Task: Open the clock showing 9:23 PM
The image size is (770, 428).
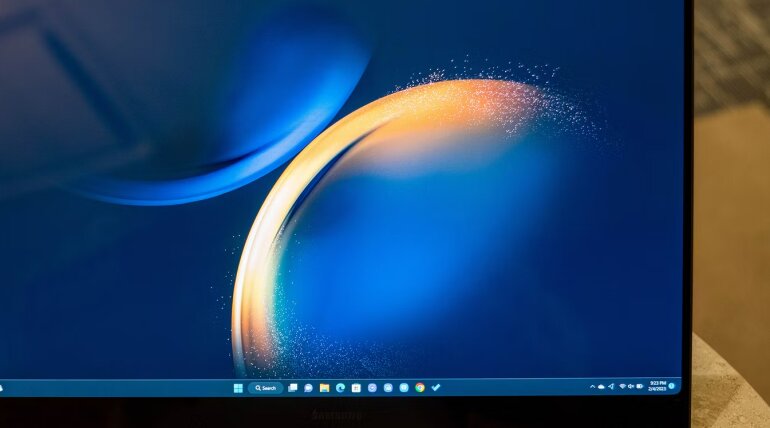Action: [657, 386]
